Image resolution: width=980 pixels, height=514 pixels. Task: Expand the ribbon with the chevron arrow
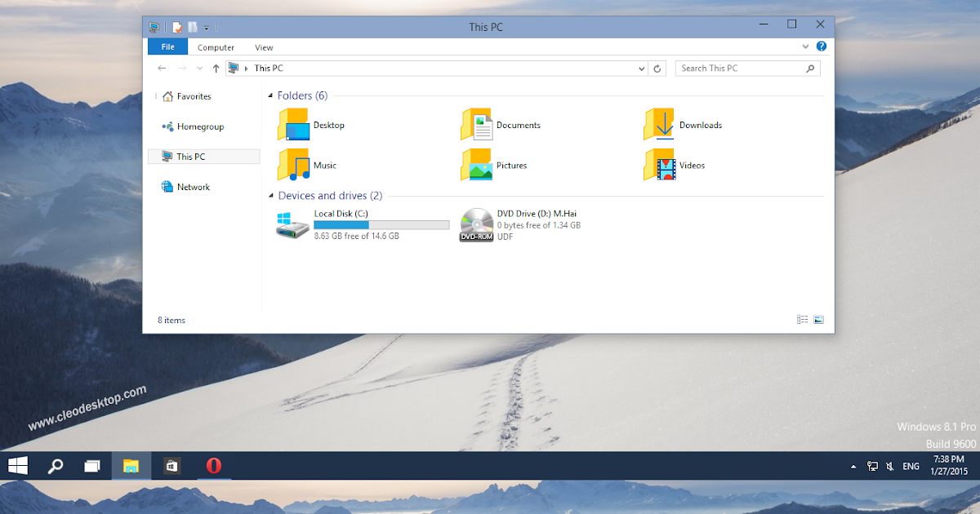tap(805, 47)
